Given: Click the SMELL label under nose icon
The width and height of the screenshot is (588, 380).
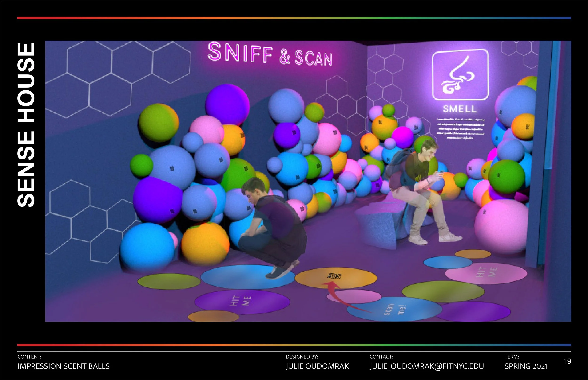Looking at the screenshot, I should [460, 109].
